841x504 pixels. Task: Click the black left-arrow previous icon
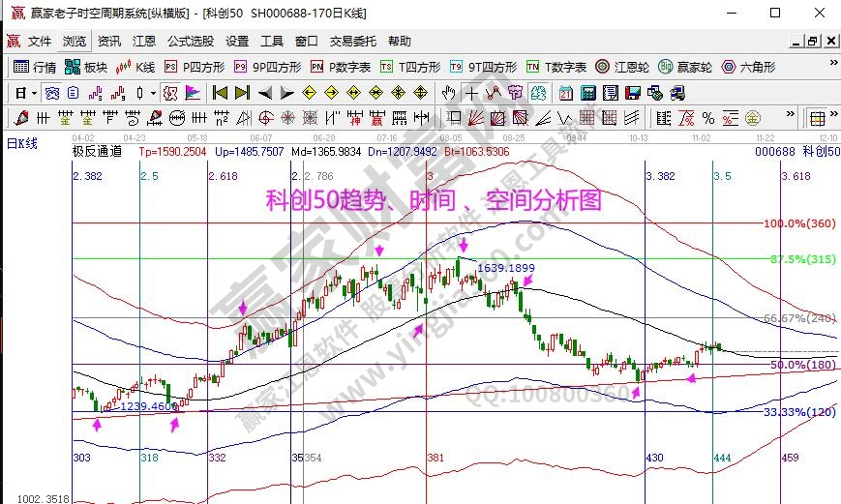264,94
